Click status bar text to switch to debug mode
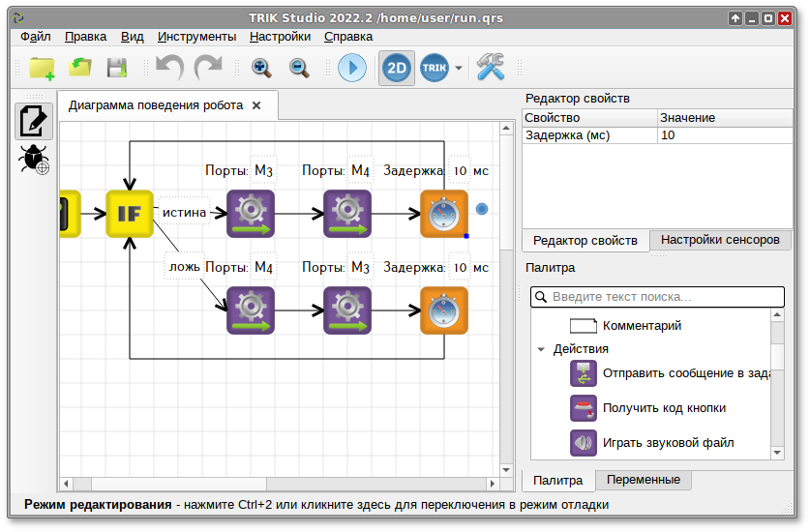Viewport: 810px width, 532px height. click(x=316, y=505)
